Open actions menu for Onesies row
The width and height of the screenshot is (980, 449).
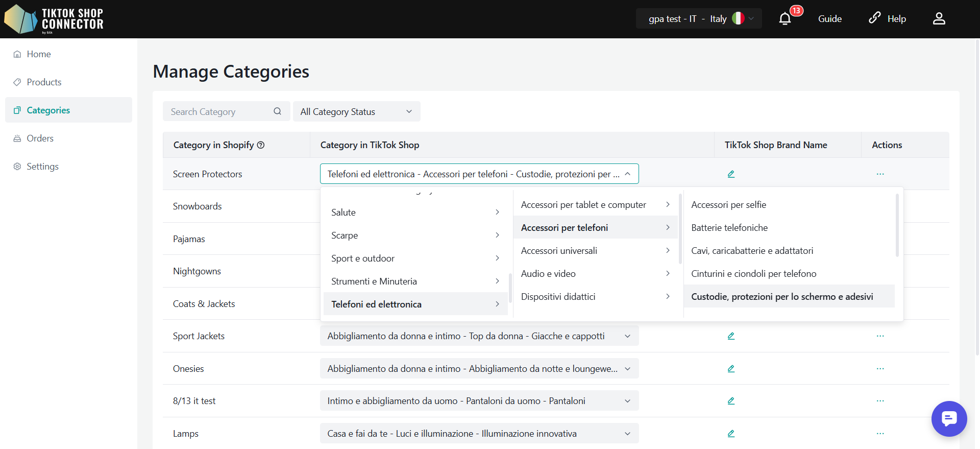click(880, 369)
